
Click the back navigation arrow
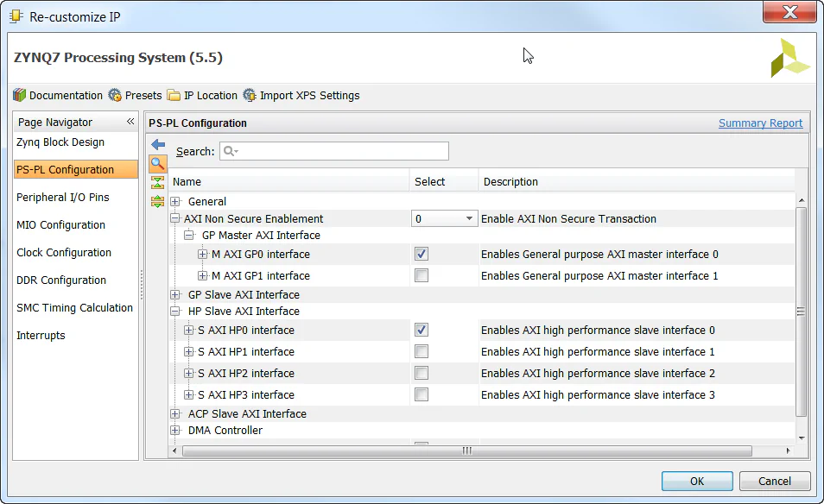[156, 144]
